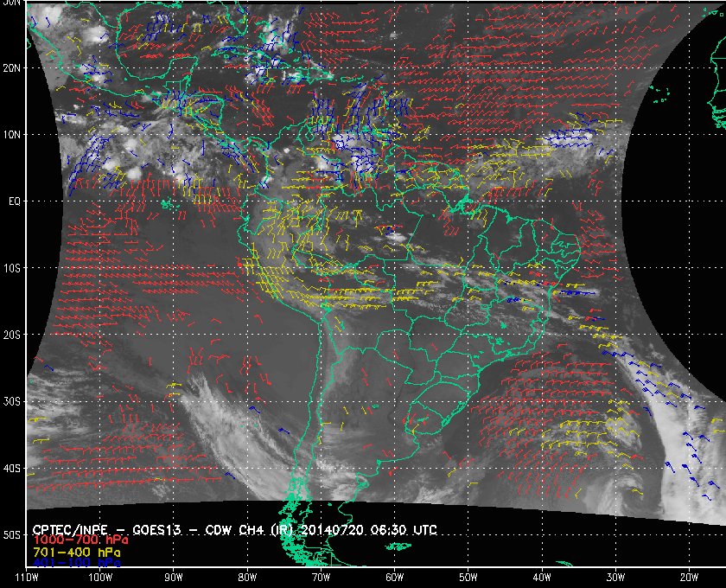Click the 20W longitude label

click(x=689, y=578)
